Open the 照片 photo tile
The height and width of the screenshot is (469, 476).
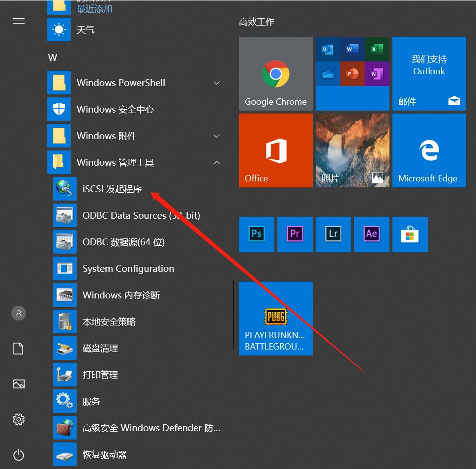(x=352, y=150)
